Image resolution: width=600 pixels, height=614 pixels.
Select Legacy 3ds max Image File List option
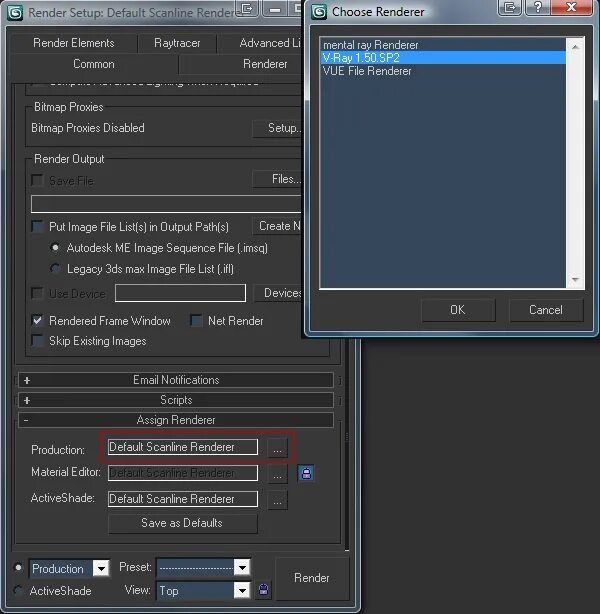pyautogui.click(x=55, y=268)
